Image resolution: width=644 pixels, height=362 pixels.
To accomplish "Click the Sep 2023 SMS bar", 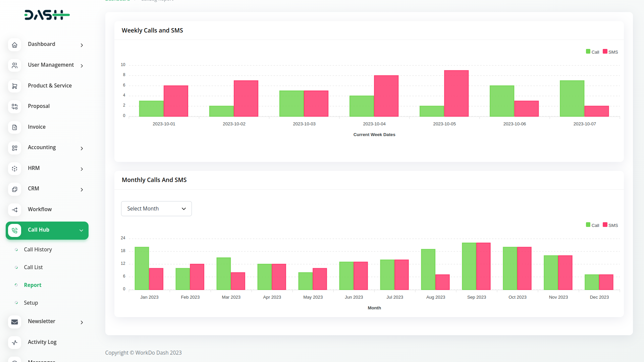I will tap(483, 266).
